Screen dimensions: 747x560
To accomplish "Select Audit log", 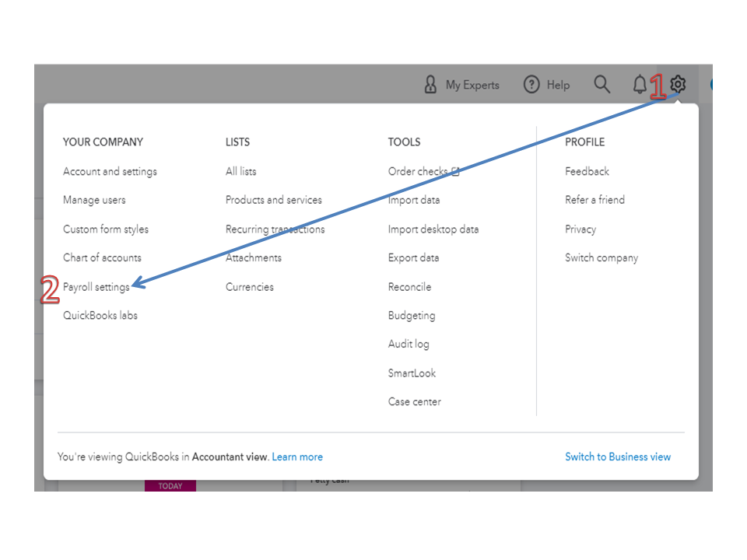I will click(409, 344).
